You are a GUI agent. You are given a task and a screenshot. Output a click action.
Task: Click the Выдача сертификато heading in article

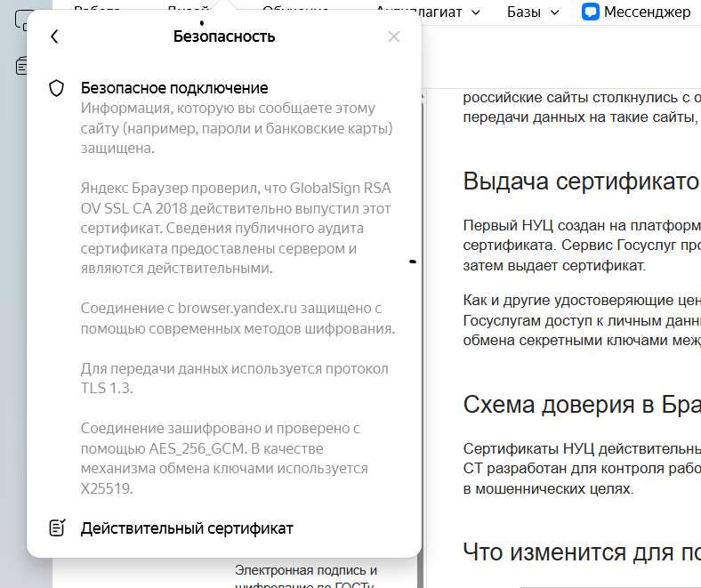(581, 181)
